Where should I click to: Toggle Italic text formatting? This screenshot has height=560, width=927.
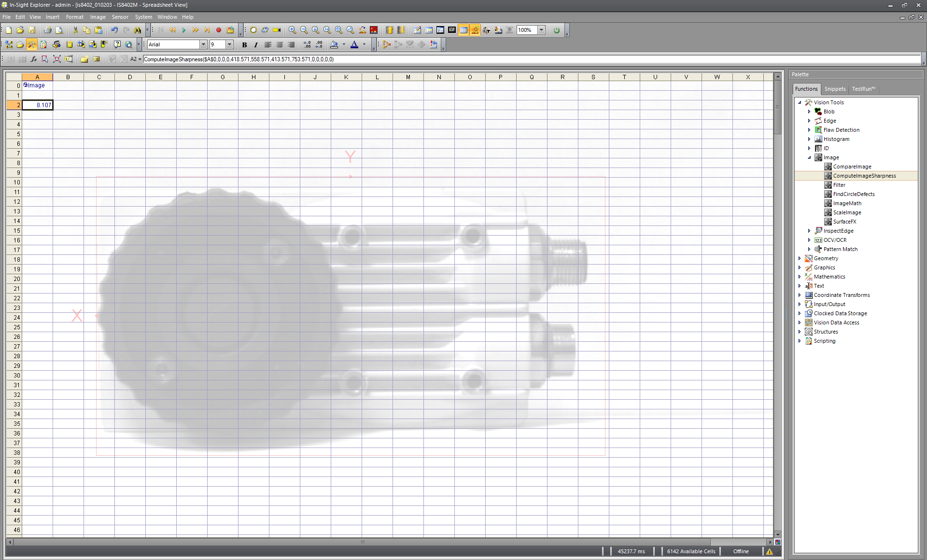click(256, 44)
